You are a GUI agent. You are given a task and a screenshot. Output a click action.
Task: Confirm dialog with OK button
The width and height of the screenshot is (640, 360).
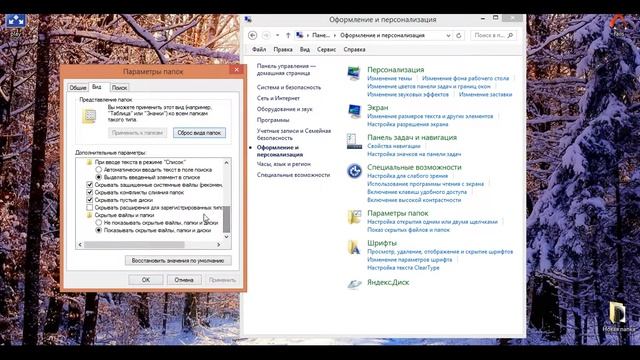(146, 280)
